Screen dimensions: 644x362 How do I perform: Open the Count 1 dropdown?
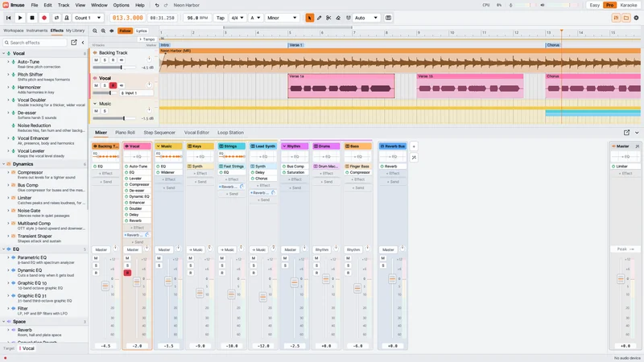pos(88,18)
